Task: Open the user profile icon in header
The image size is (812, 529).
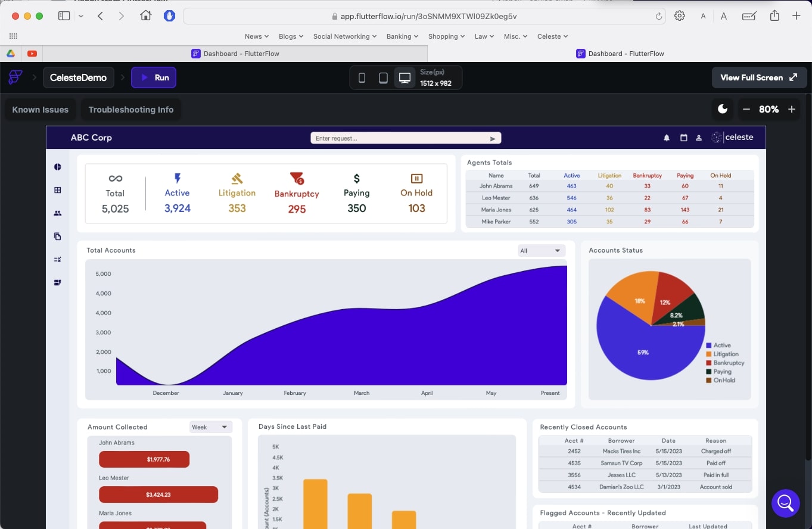Action: [x=699, y=138]
